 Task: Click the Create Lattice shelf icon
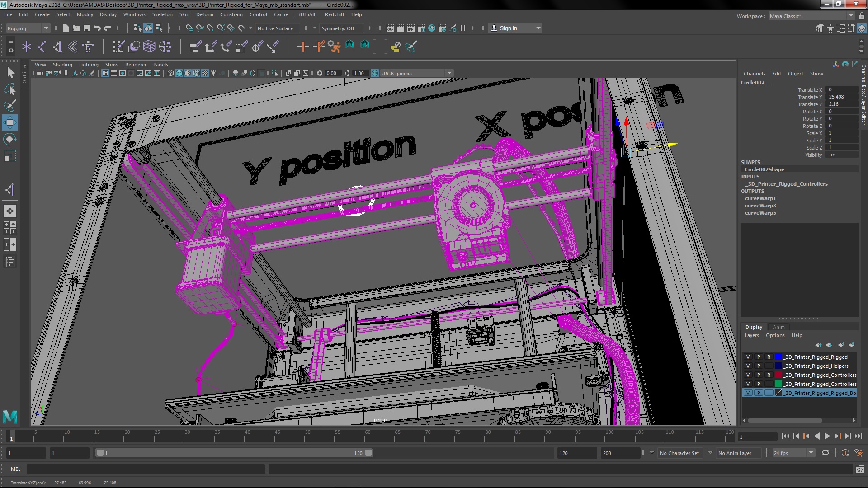coord(149,47)
